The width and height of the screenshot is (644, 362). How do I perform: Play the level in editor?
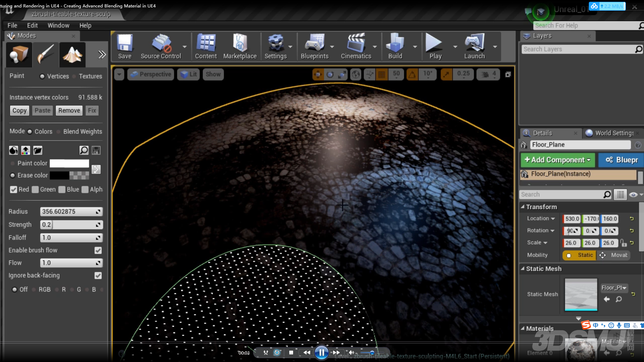435,47
